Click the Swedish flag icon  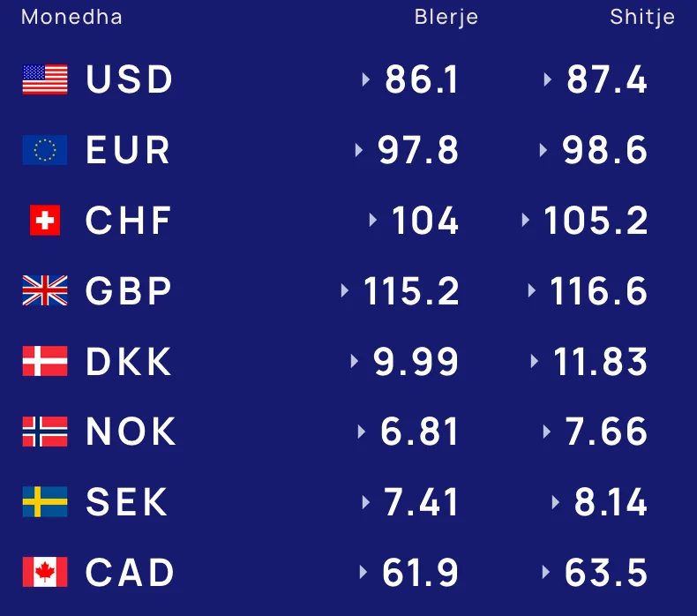tap(45, 501)
